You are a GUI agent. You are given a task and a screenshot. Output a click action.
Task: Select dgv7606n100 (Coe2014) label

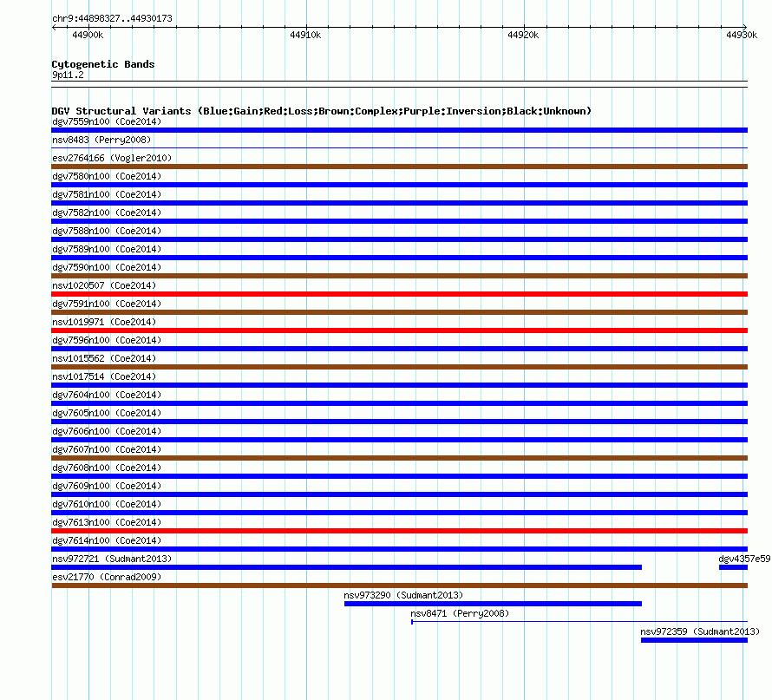pyautogui.click(x=107, y=431)
